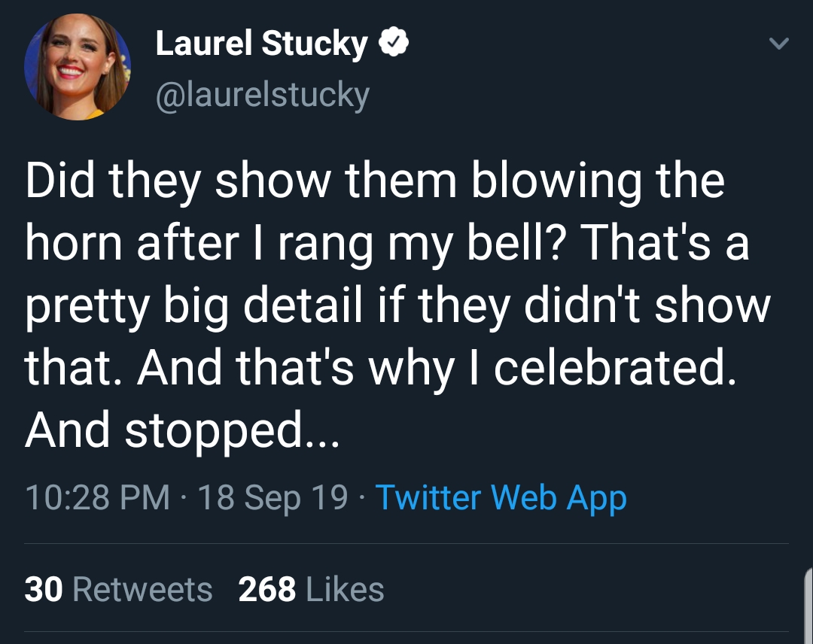View the 30 Retweets list
The height and width of the screenshot is (644, 813).
click(118, 590)
